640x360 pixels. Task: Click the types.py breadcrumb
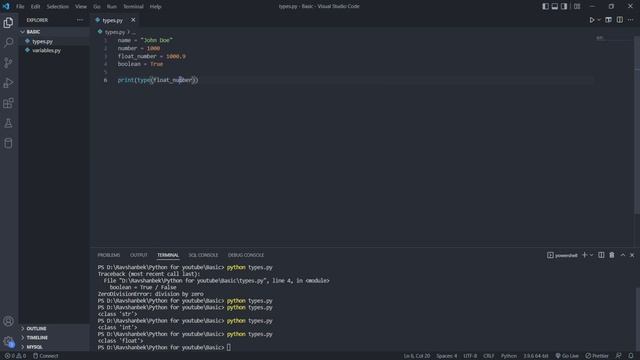click(x=114, y=32)
